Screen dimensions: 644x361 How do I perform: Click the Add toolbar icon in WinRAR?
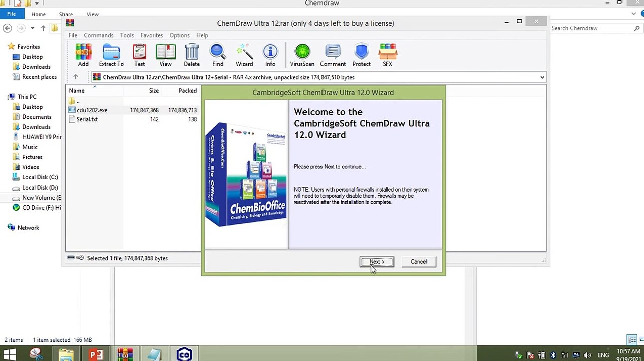(x=83, y=55)
